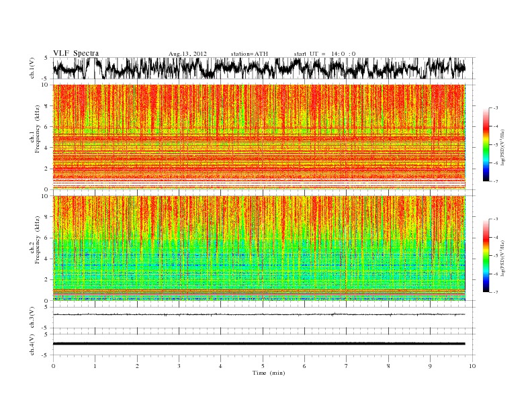Viewport: 532px width, 411px height.
Task: Click the ch.4 waveform trace panel
Action: click(x=263, y=345)
